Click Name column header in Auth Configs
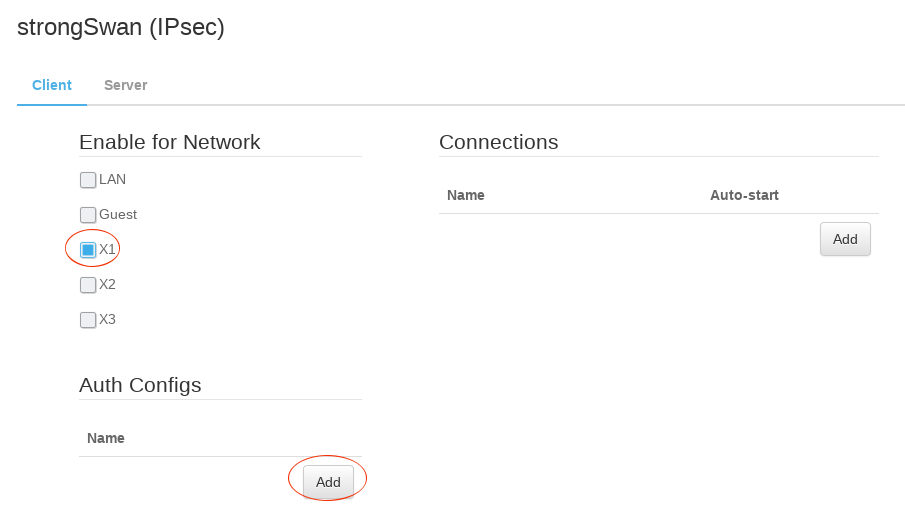Image resolution: width=905 pixels, height=518 pixels. pyautogui.click(x=106, y=438)
